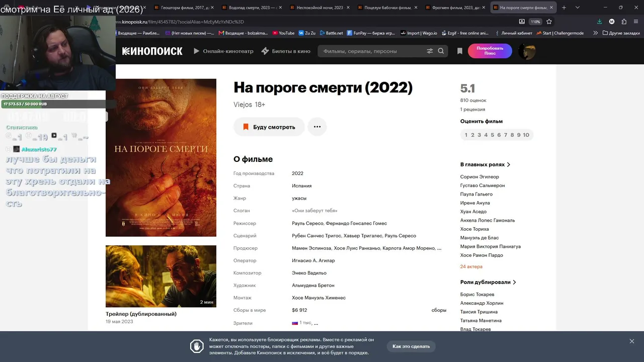Bookmark this page with the star icon
This screenshot has width=644, height=362.
(549, 22)
